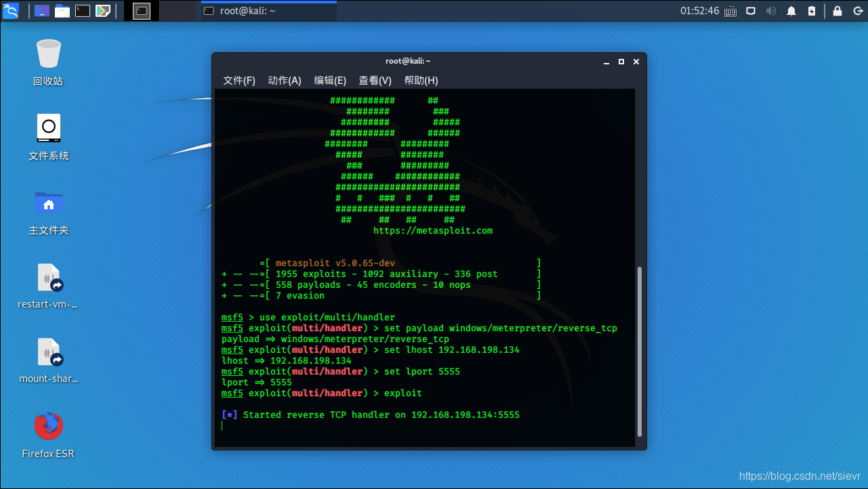Click the https://metasploit.com URL text
868x489 pixels.
pyautogui.click(x=433, y=231)
